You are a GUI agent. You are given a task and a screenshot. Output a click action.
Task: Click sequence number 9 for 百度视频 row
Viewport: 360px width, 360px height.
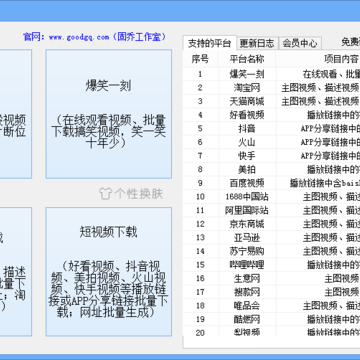(x=200, y=183)
